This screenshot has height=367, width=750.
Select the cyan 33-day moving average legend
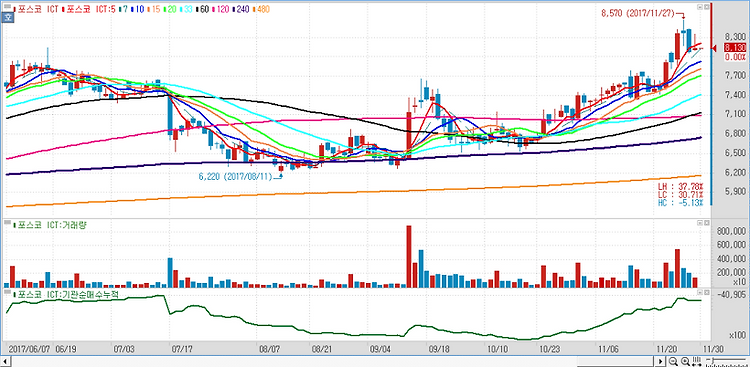[186, 9]
